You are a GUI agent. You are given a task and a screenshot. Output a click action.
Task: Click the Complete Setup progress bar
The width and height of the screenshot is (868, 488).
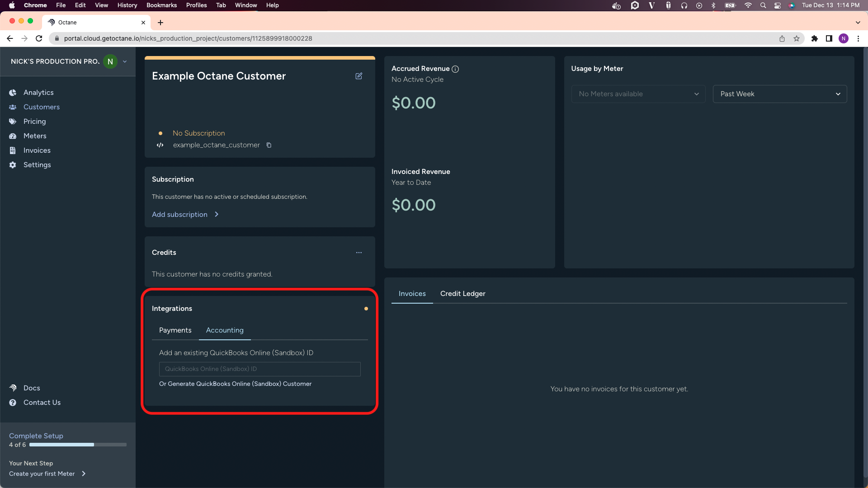[x=78, y=445]
